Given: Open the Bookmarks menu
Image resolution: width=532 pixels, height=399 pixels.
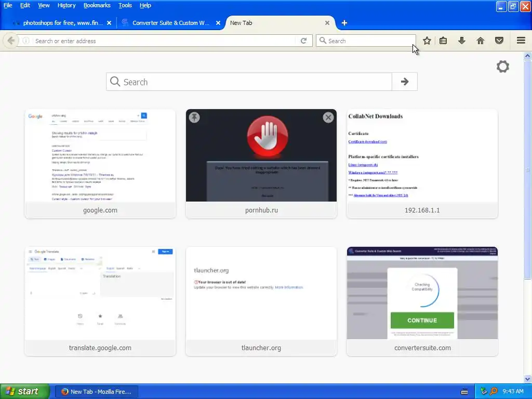Looking at the screenshot, I should point(97,5).
